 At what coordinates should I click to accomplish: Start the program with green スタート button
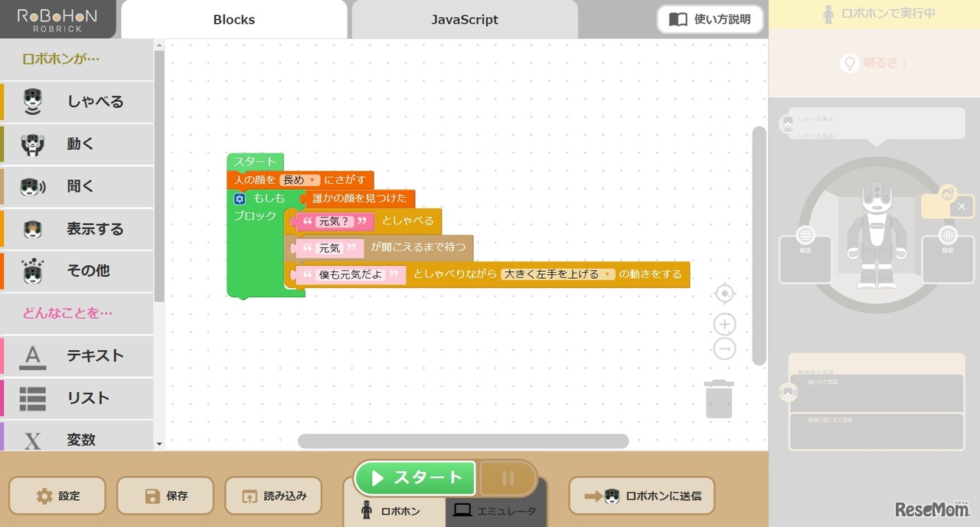coord(415,478)
